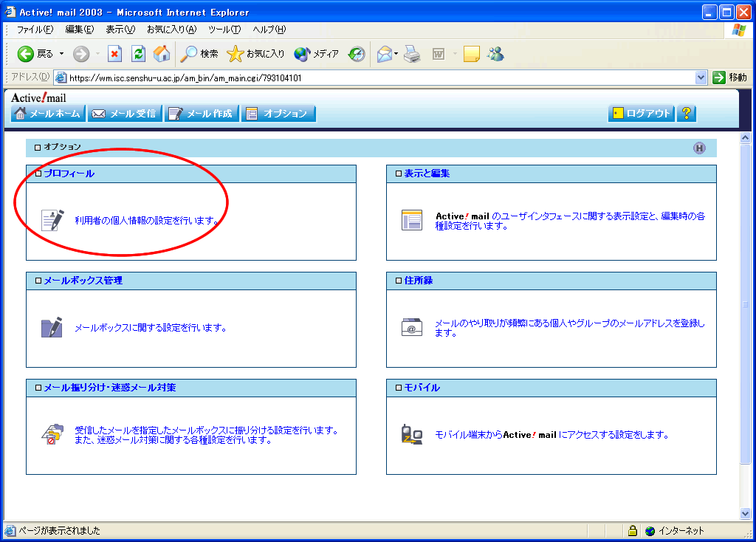
Task: Open the ファイル(F) menu
Action: tap(35, 30)
